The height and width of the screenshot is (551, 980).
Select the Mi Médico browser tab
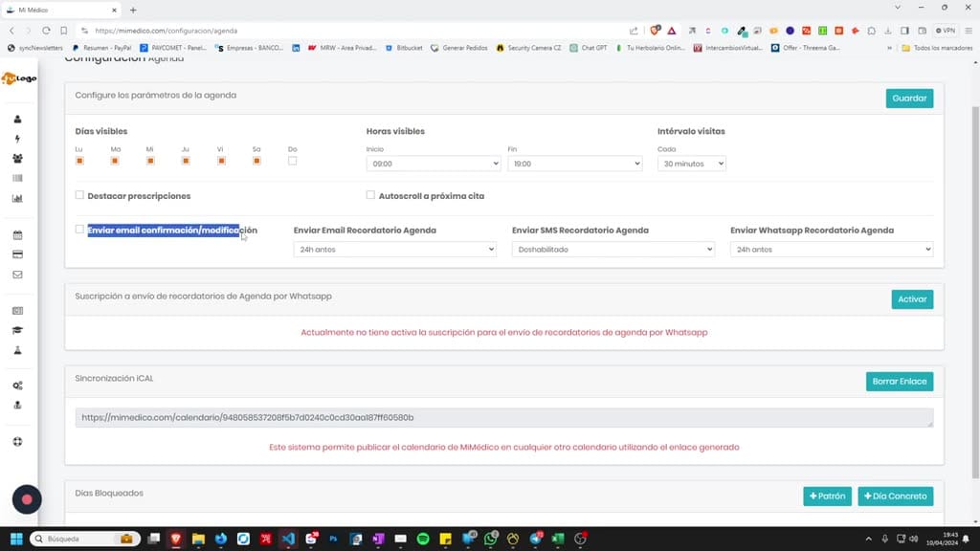(60, 10)
